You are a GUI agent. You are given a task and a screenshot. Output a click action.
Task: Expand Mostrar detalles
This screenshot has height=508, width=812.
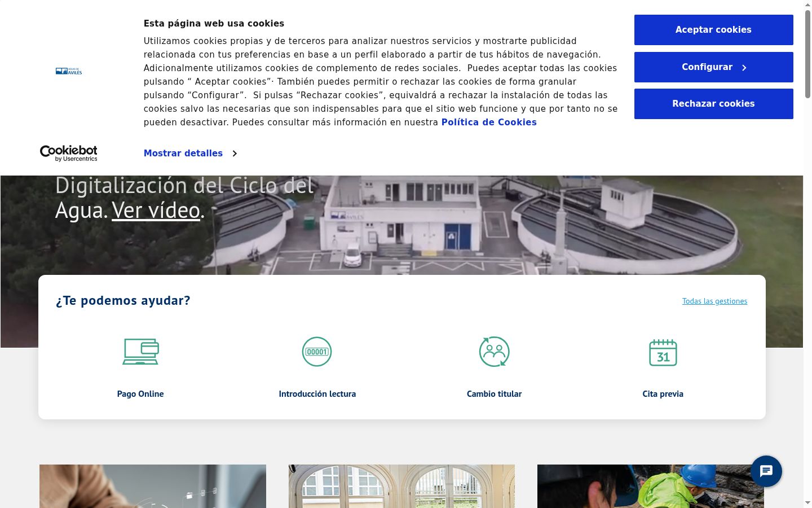pyautogui.click(x=191, y=154)
